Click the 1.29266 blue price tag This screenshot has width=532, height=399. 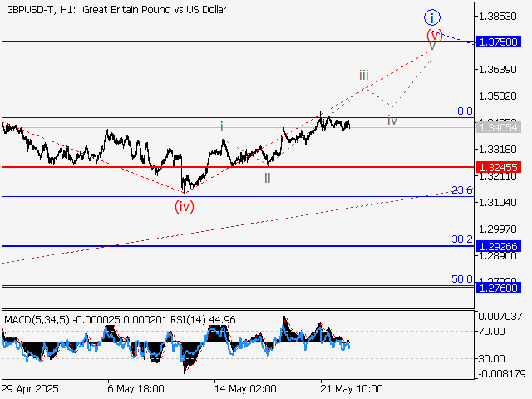tap(499, 246)
